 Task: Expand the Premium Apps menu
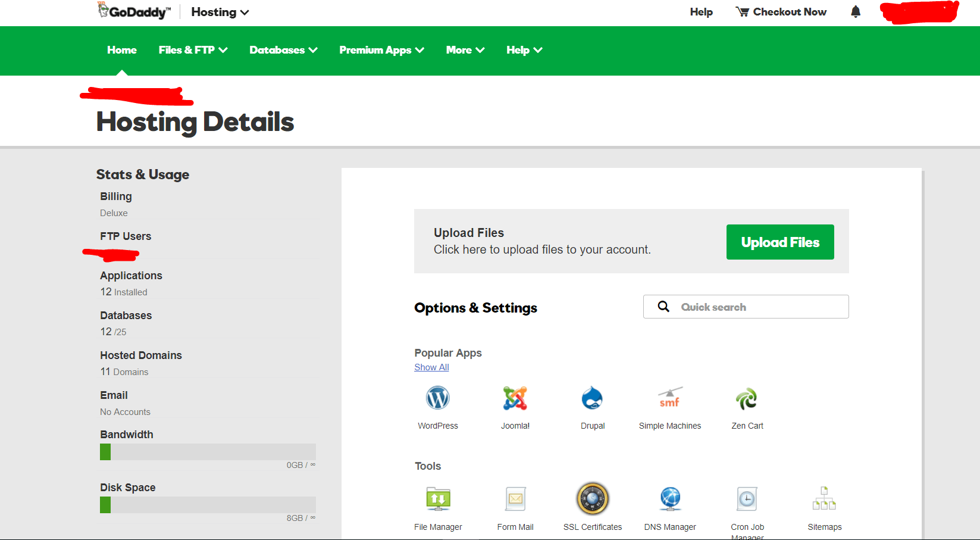[381, 50]
